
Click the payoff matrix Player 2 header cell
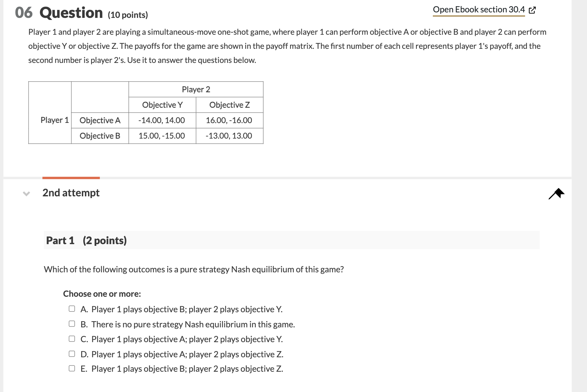click(195, 89)
